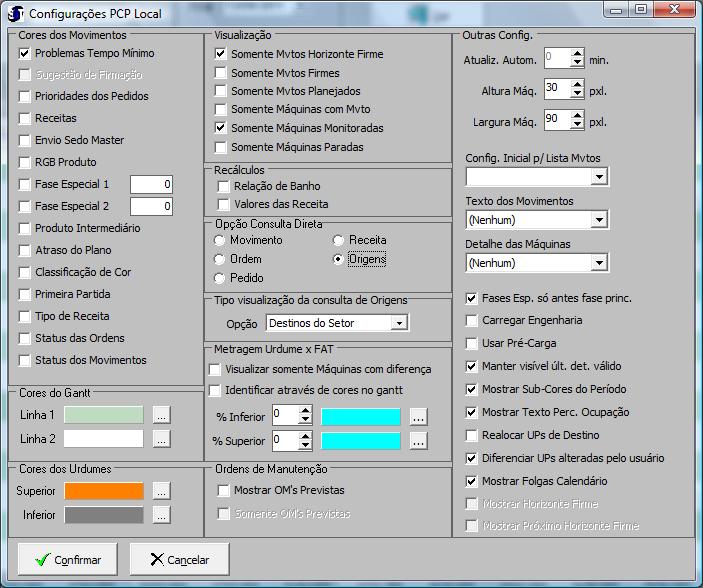Open color picker button for Superior urdume
The height and width of the screenshot is (588, 703).
coord(161,491)
